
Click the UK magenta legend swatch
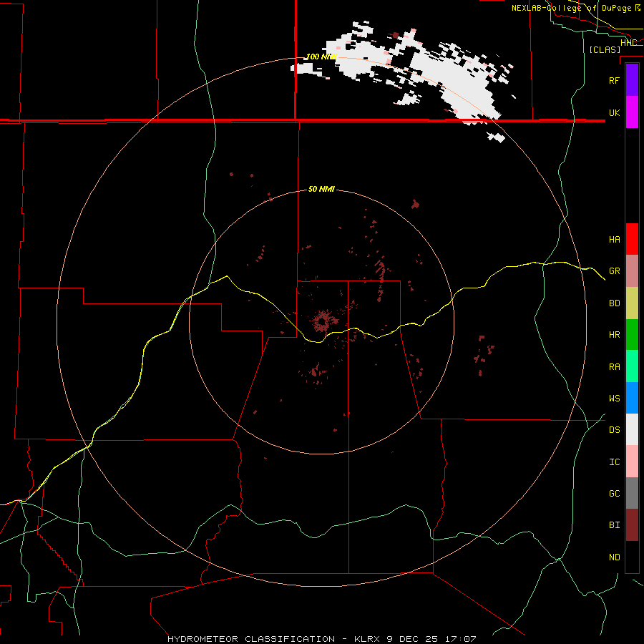632,112
